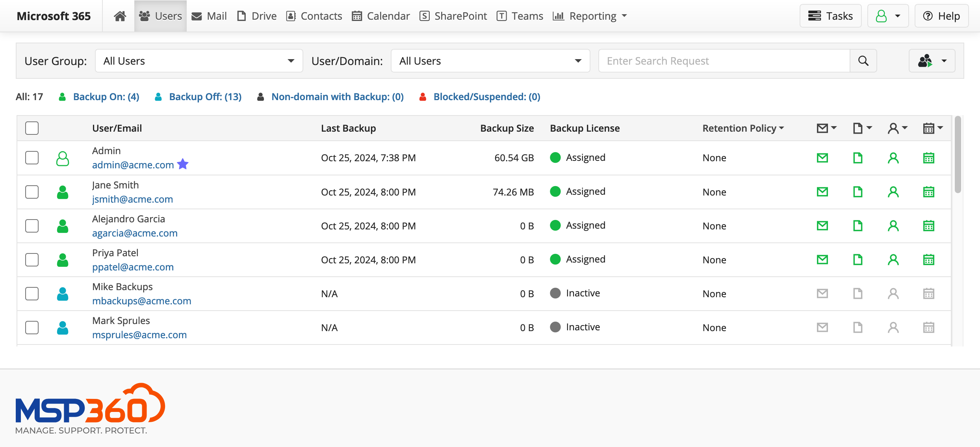The image size is (980, 447).
Task: Click Admin's calendar backup icon
Action: pos(928,158)
